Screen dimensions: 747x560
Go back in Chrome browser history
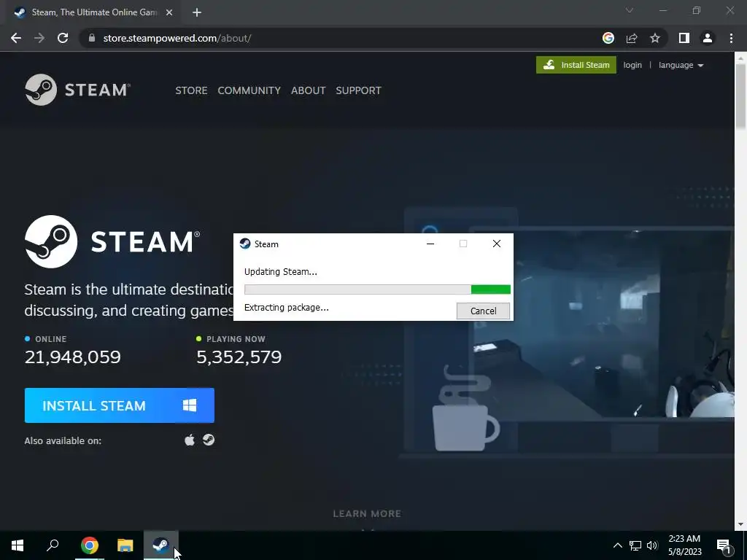(16, 38)
